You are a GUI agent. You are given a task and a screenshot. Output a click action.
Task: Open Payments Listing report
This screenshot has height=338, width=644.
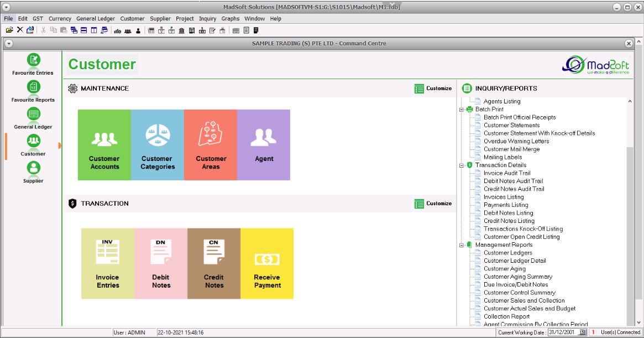pyautogui.click(x=506, y=205)
